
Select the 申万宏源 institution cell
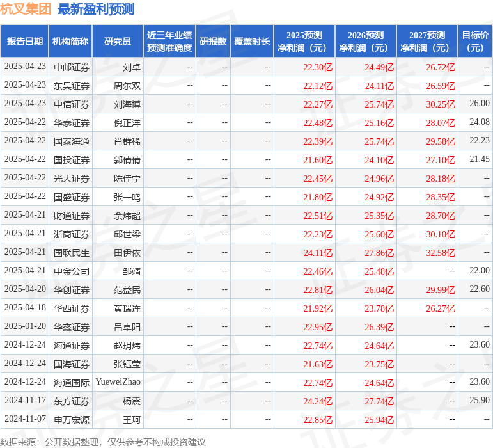(x=71, y=420)
